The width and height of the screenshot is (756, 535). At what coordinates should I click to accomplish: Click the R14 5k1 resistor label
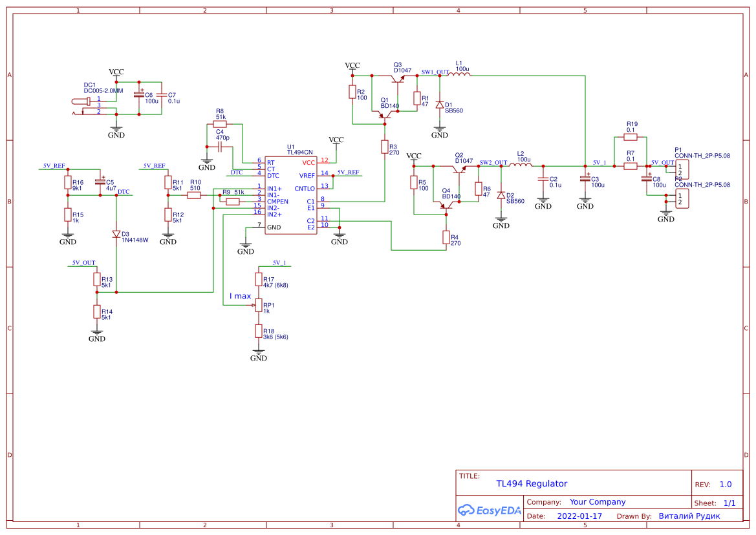point(107,315)
